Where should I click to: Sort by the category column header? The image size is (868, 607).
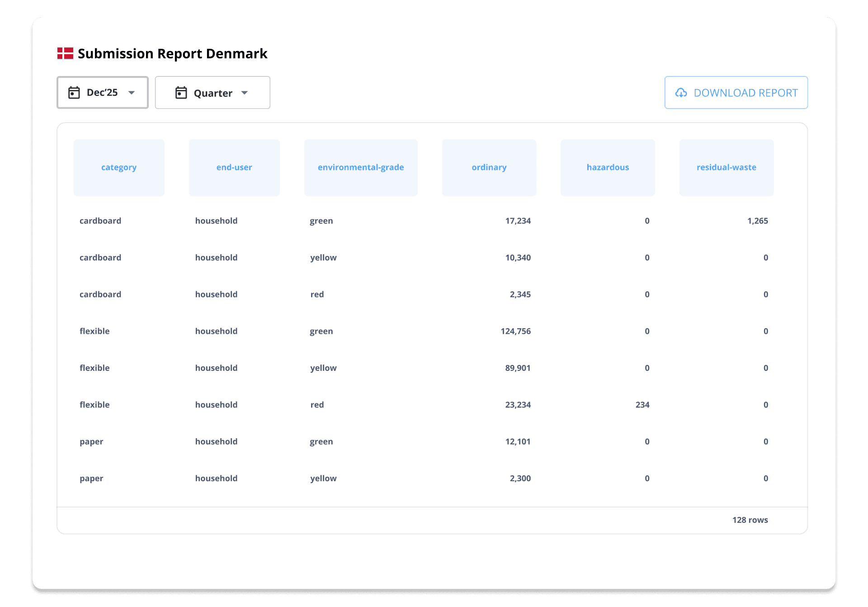pos(119,167)
